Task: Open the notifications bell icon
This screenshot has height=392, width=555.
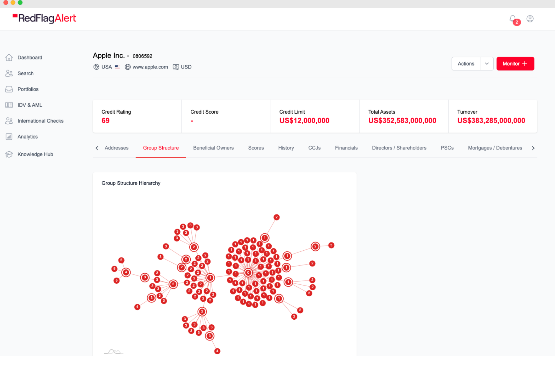Action: (513, 19)
